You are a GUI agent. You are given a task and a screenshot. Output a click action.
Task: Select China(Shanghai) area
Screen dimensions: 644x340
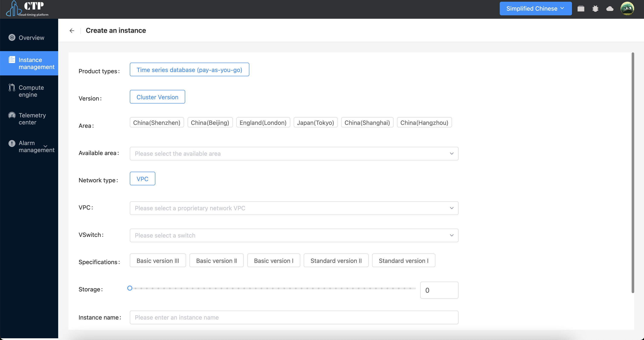(x=367, y=122)
